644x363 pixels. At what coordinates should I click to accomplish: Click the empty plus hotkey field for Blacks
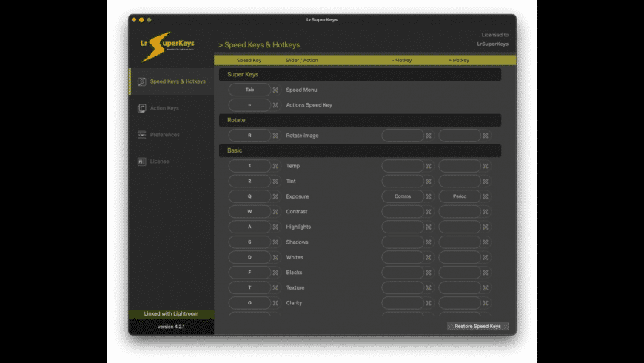pos(460,272)
